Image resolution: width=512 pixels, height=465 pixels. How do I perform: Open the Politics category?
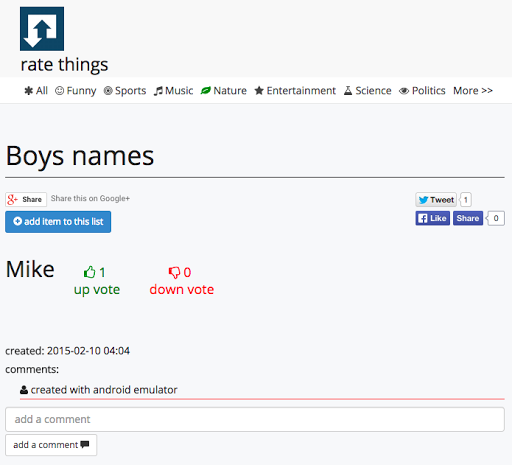[x=422, y=91]
